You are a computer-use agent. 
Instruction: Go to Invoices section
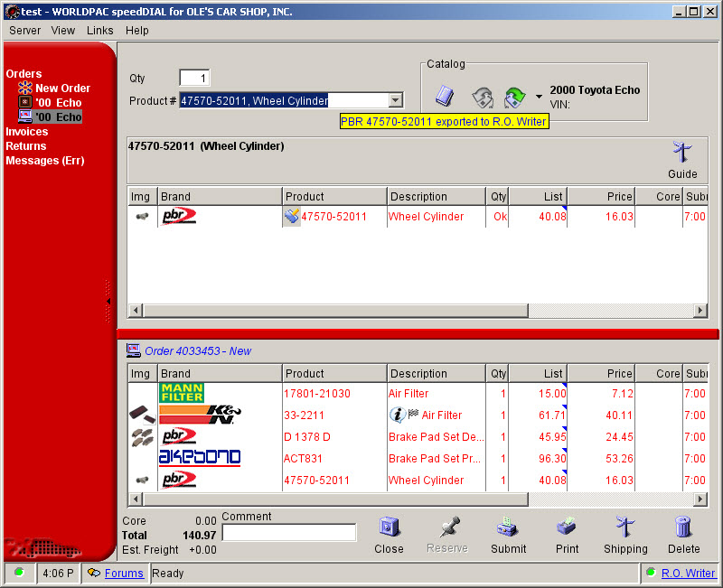[x=27, y=132]
